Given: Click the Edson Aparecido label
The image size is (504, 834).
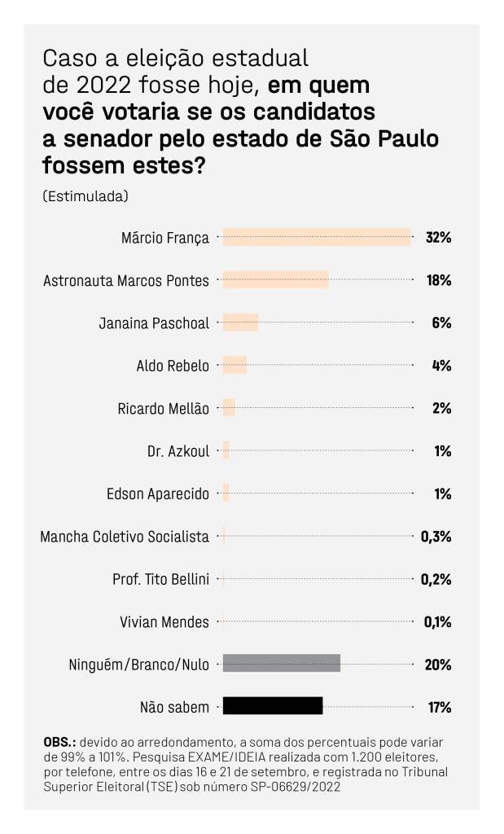Looking at the screenshot, I should point(158,494).
